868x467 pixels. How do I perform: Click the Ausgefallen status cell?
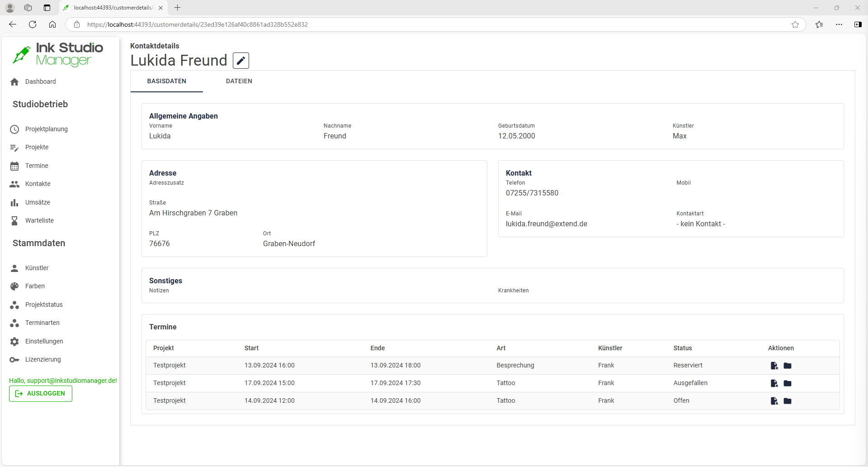click(690, 383)
